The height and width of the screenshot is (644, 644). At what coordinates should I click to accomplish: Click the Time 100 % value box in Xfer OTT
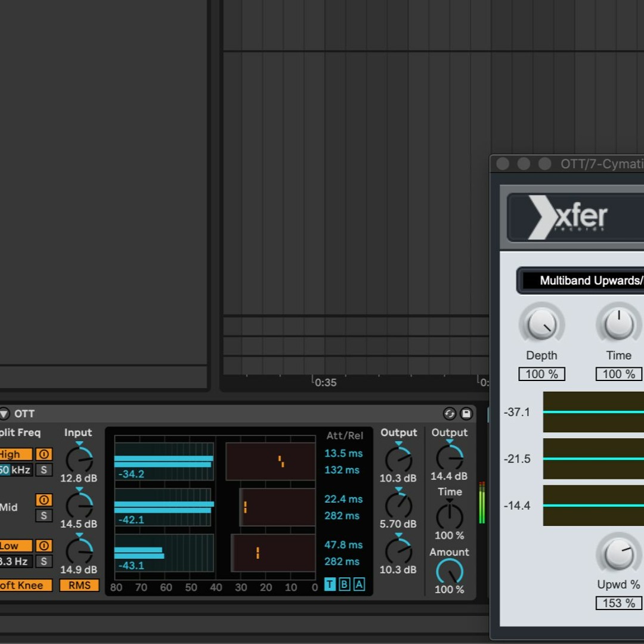[619, 374]
